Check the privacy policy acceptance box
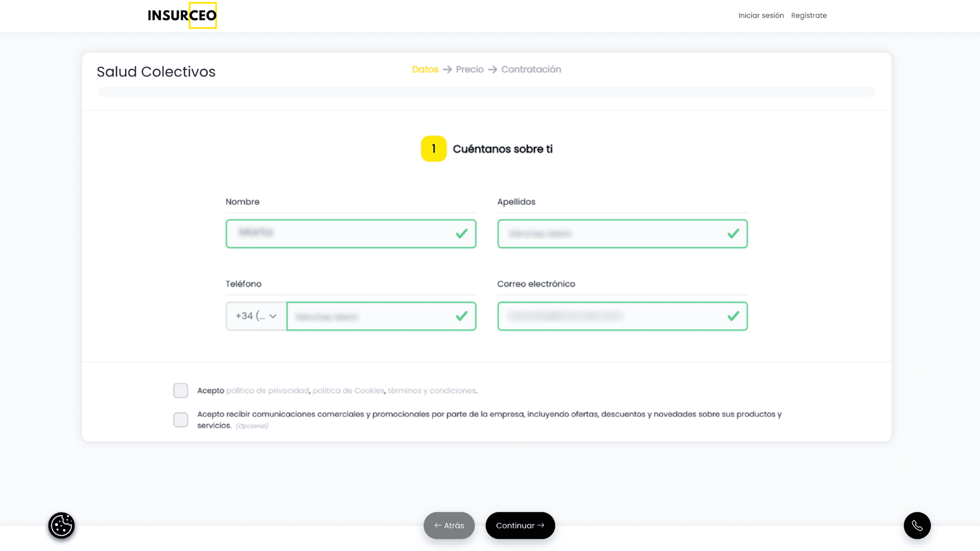Viewport: 980px width, 551px height. 181,391
